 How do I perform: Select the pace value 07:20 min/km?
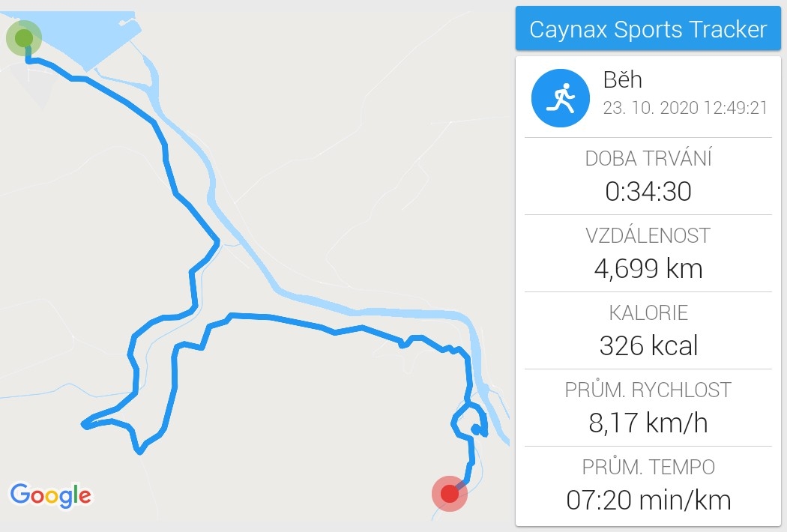pyautogui.click(x=648, y=501)
